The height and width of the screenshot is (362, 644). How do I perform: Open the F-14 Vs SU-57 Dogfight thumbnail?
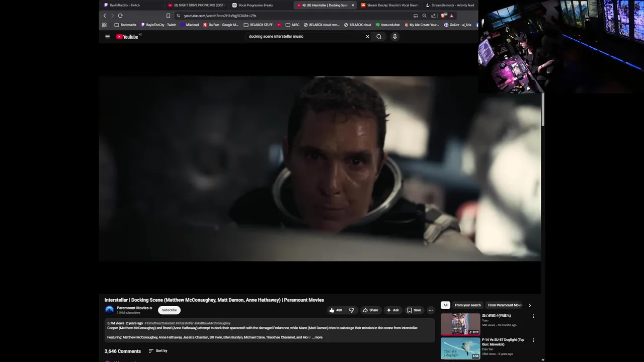pyautogui.click(x=460, y=348)
